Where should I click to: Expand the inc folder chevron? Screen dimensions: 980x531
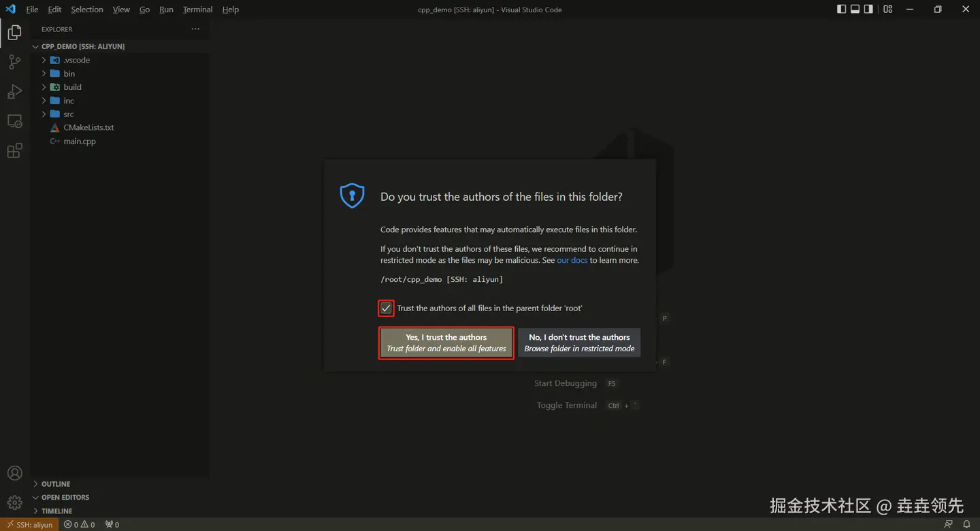pyautogui.click(x=44, y=101)
